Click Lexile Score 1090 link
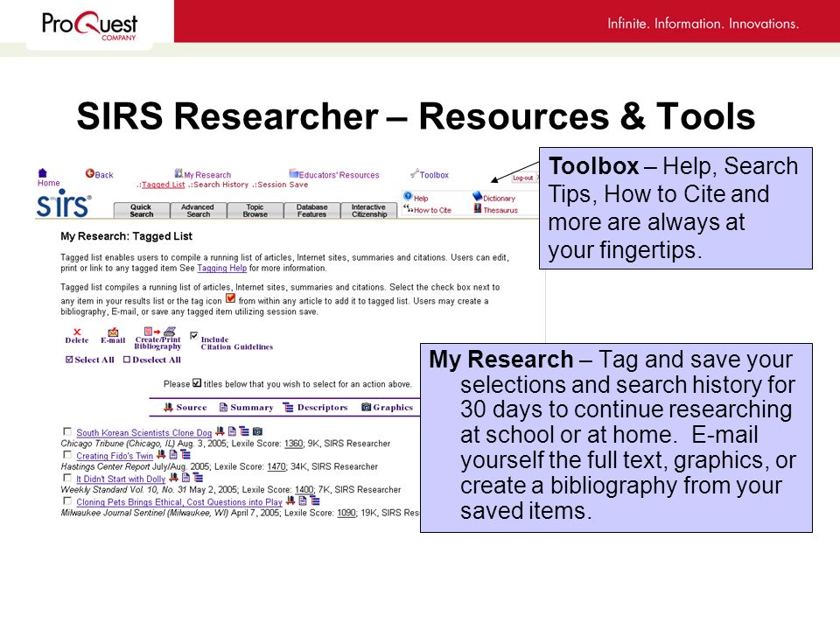This screenshot has height=630, width=840. point(346,513)
